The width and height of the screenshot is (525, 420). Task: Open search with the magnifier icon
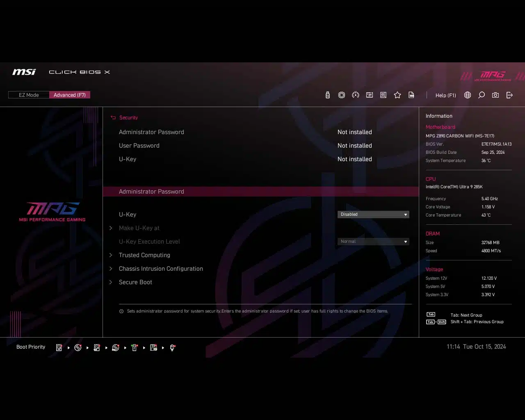click(x=482, y=95)
